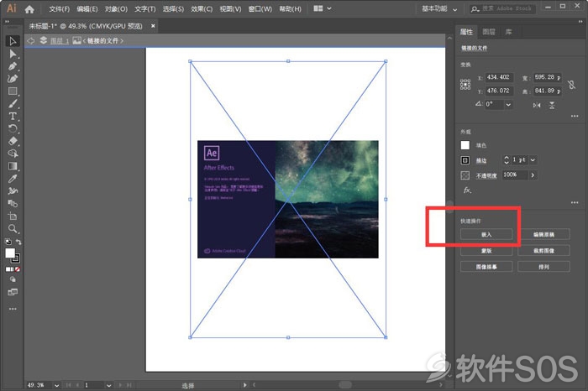Click the 编辑原稿 button
588x391 pixels.
pyautogui.click(x=543, y=234)
